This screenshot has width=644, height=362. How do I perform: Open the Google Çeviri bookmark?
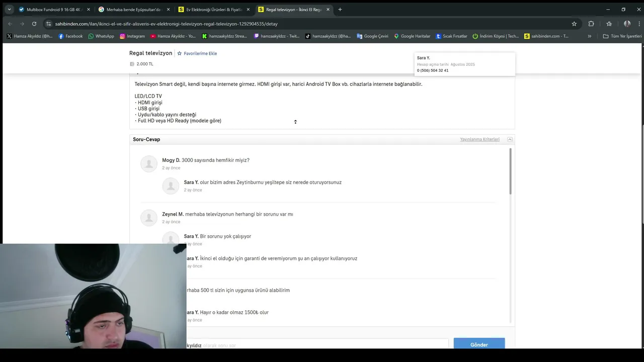372,36
